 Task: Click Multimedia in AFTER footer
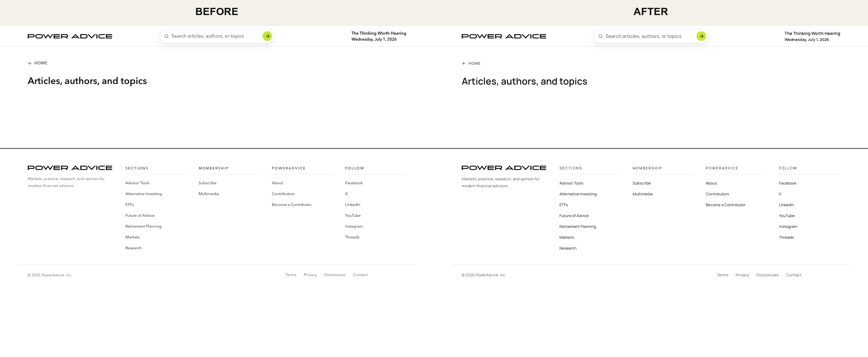click(x=642, y=194)
